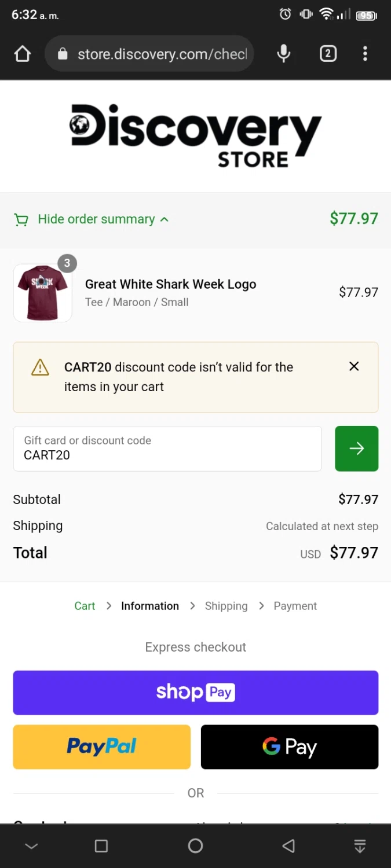Collapse keyboard using the down chevron
Viewport: 391px width, 868px height.
[x=32, y=846]
